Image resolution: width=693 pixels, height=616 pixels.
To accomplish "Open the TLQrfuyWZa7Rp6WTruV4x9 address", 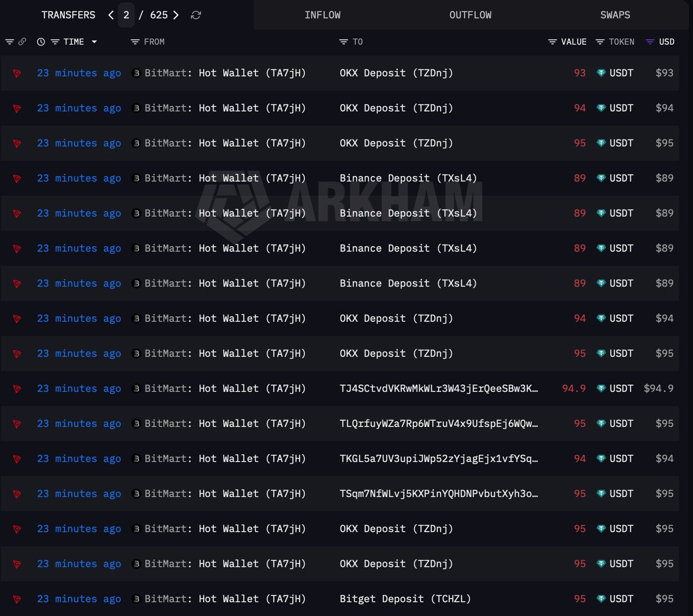I will pos(439,424).
